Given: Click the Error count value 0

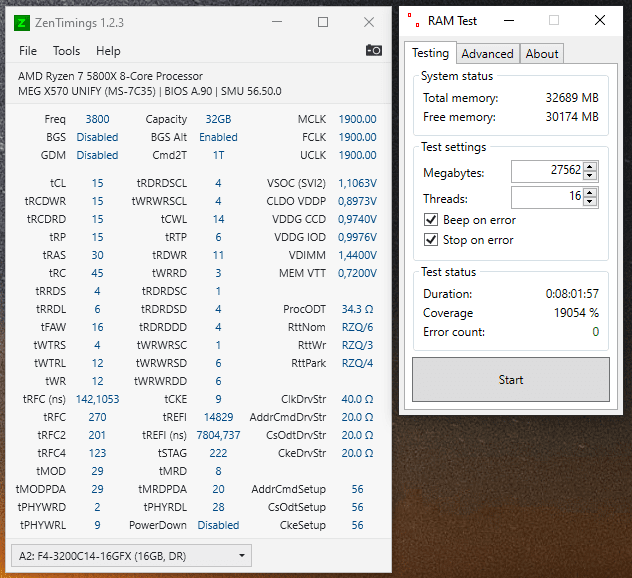Looking at the screenshot, I should click(595, 332).
